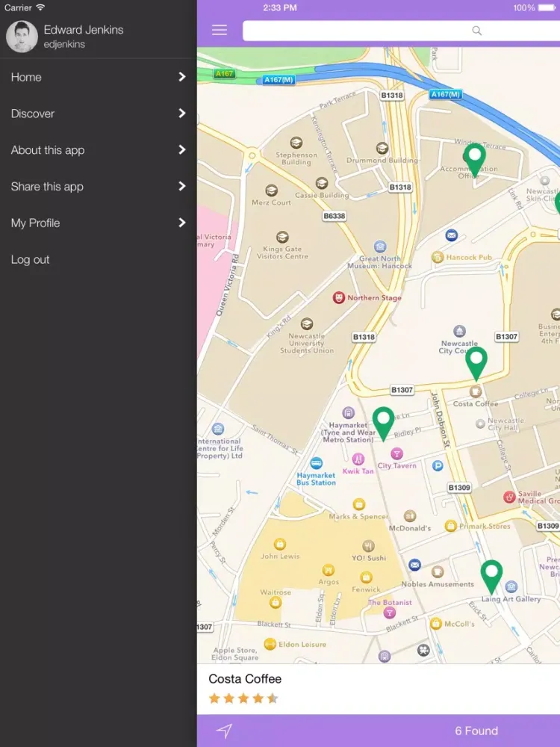Focus the search input field
Viewport: 560px width, 747px height.
(401, 31)
